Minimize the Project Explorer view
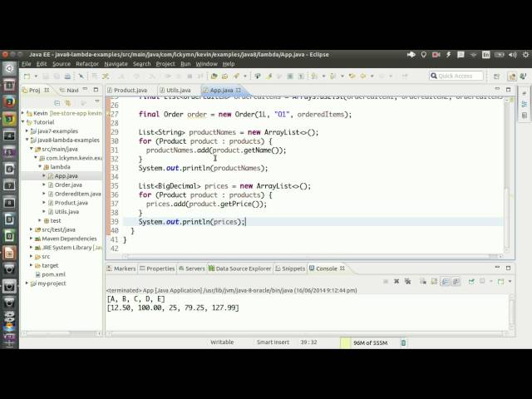The image size is (532, 399). (x=86, y=89)
